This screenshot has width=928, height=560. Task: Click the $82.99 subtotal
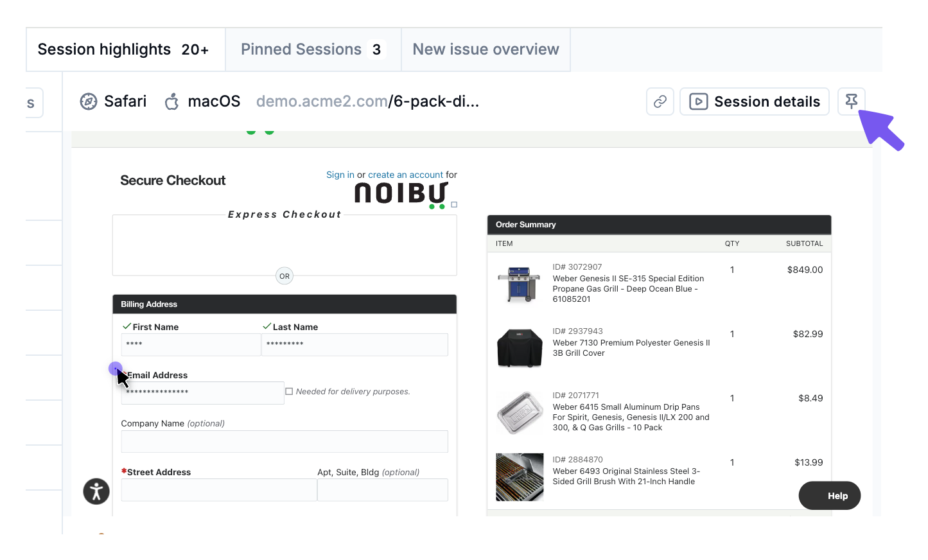pyautogui.click(x=808, y=334)
